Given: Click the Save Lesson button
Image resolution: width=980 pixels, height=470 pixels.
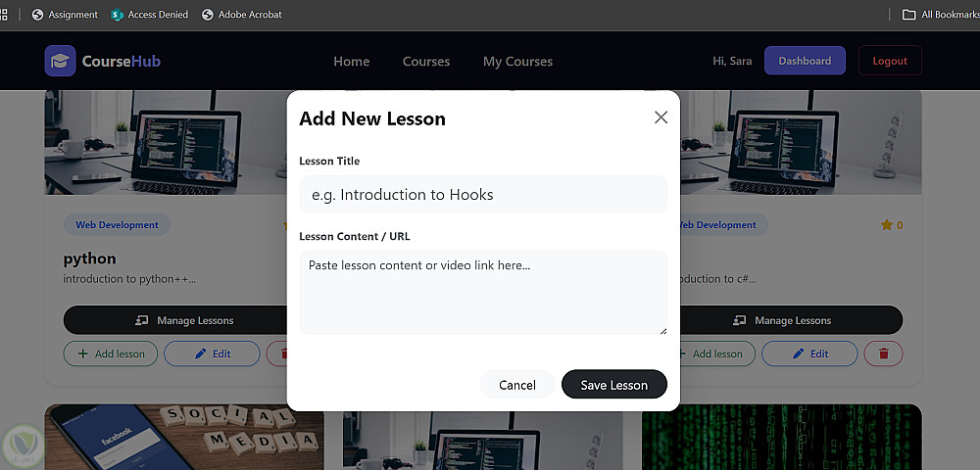Looking at the screenshot, I should [x=614, y=385].
